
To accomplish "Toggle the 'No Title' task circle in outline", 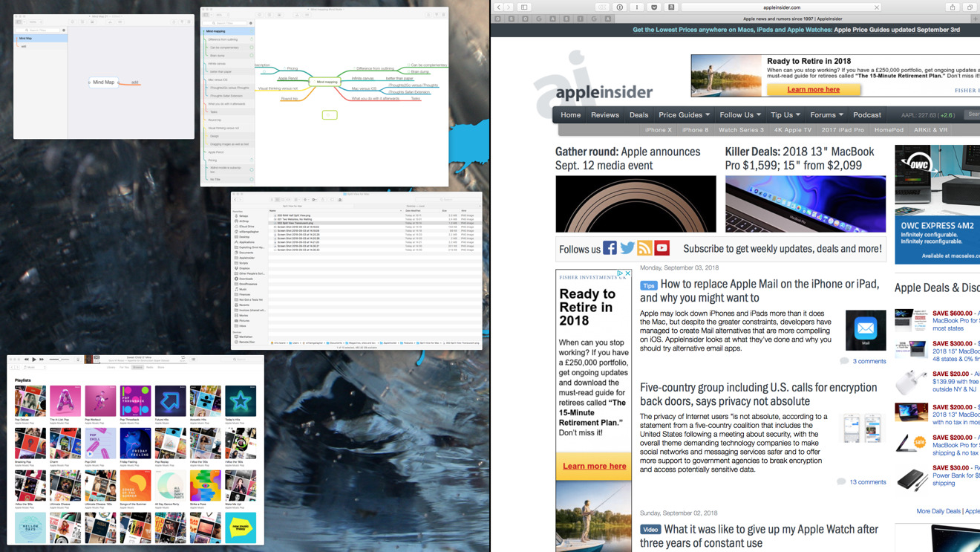I will [251, 179].
